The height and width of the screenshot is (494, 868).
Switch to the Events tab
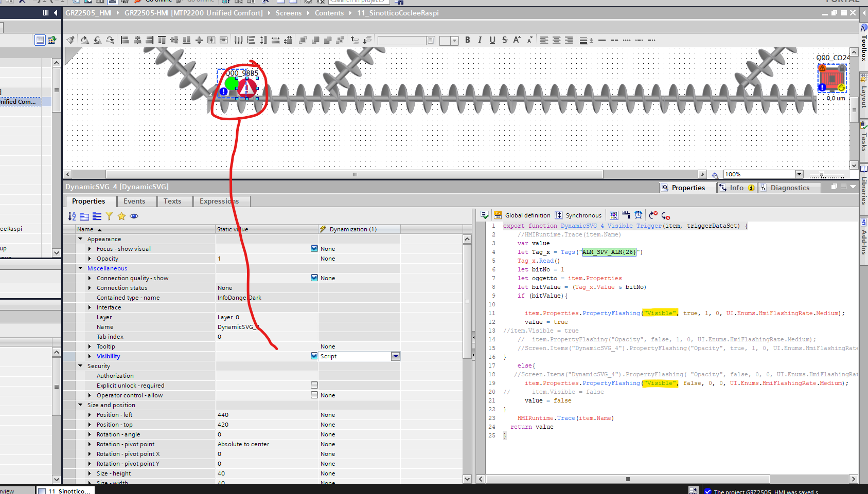(134, 201)
